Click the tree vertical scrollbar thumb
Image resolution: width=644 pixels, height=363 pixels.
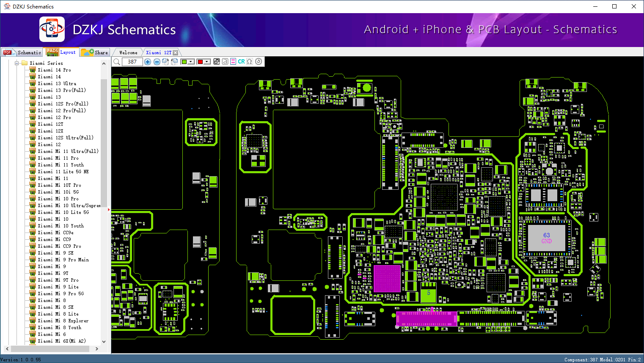pos(104,143)
